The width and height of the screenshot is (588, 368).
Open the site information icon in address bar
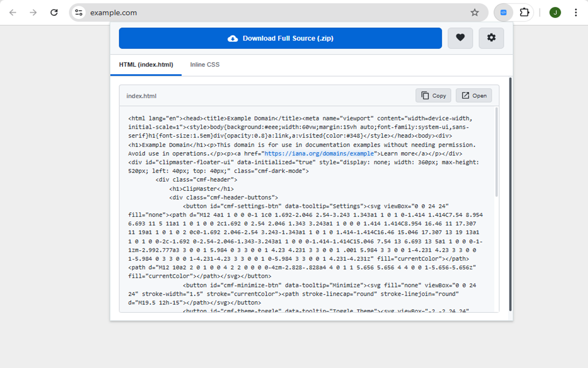click(x=78, y=12)
